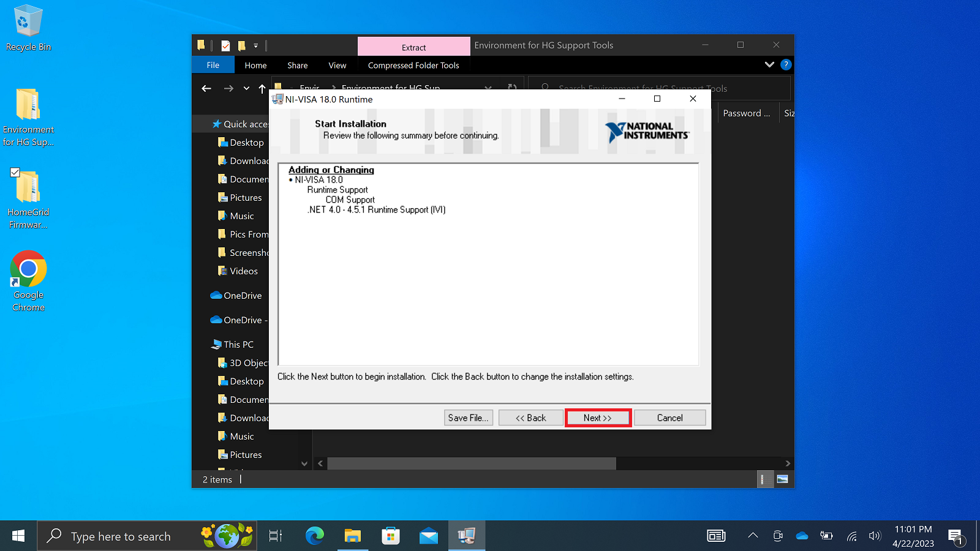Cancel the NI-VISA Runtime installation
This screenshot has width=980, height=551.
pyautogui.click(x=669, y=418)
